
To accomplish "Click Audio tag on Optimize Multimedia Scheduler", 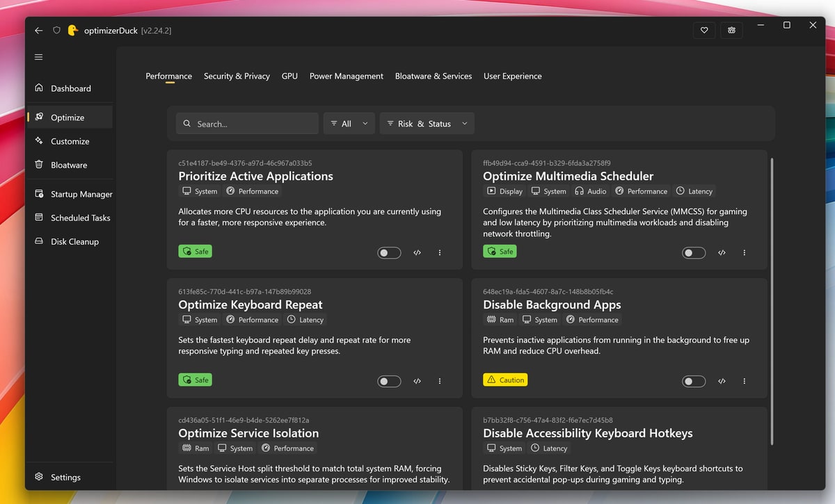I will pyautogui.click(x=590, y=191).
